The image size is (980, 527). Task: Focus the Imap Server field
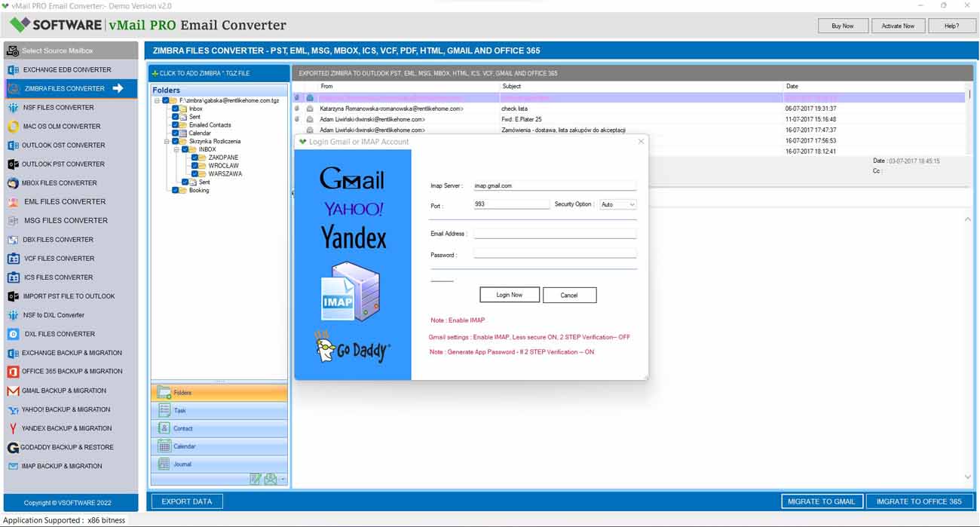[x=555, y=185]
